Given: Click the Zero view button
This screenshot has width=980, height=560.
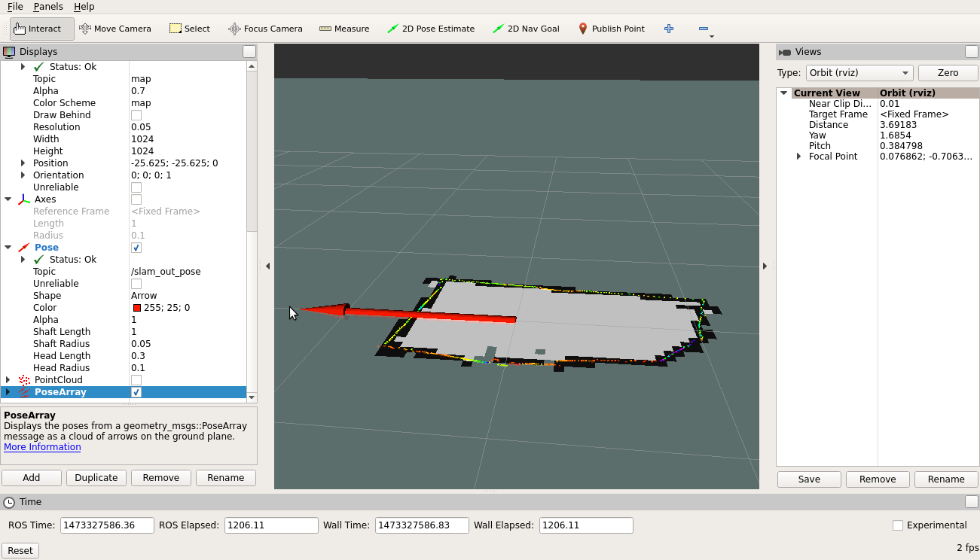Looking at the screenshot, I should point(948,73).
